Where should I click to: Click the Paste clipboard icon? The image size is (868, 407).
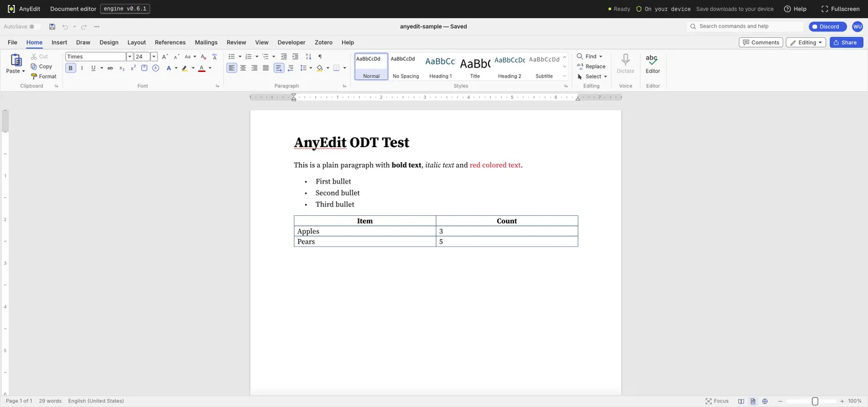click(x=16, y=60)
